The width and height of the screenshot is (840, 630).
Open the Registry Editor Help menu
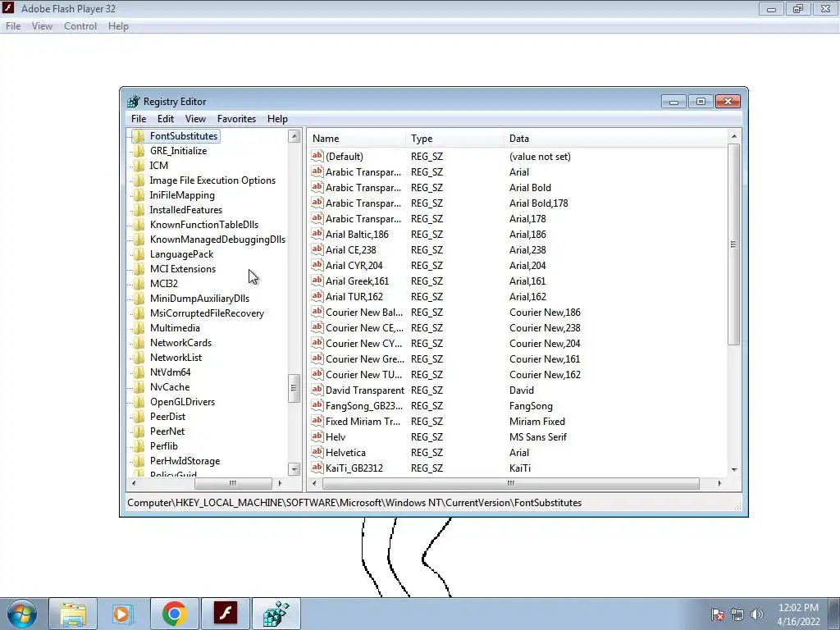pyautogui.click(x=277, y=119)
